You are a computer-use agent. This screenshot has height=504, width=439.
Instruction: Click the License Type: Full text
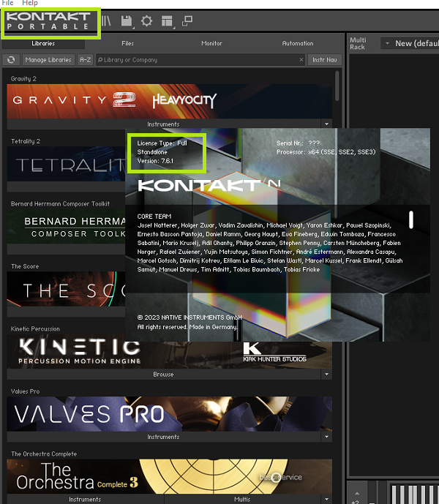click(162, 143)
